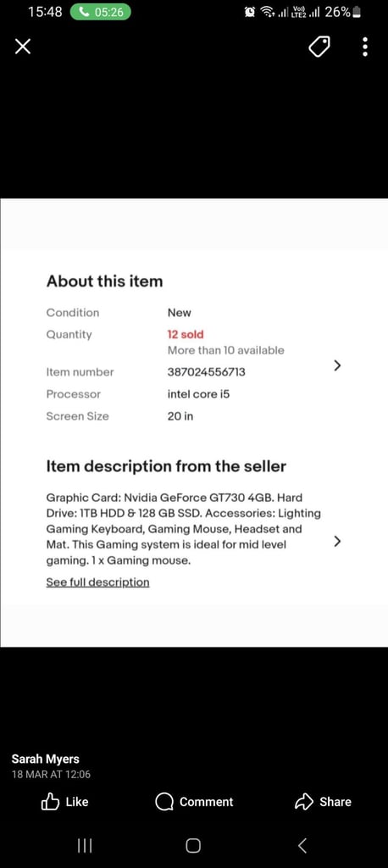
Task: Open Sarah Myers' profile name
Action: (46, 759)
